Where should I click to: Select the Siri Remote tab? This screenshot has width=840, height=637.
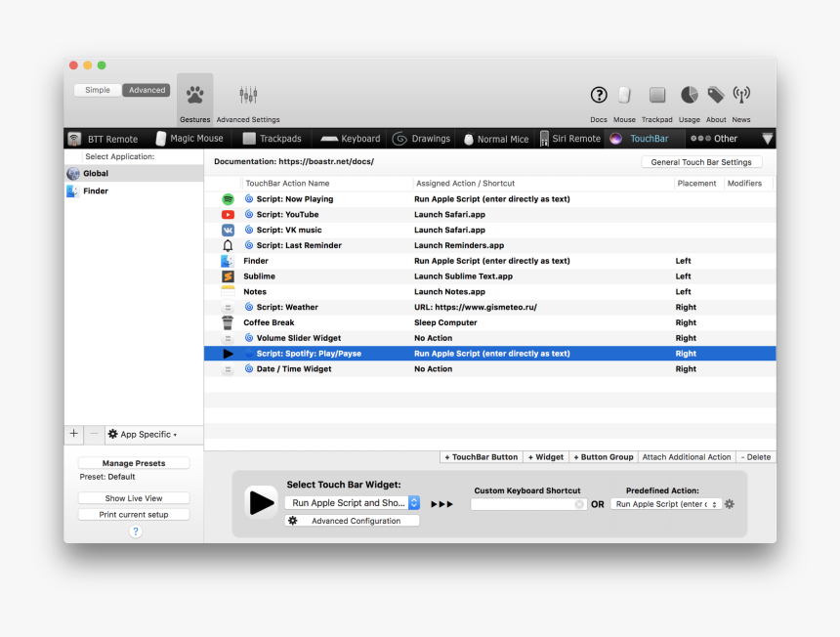point(570,139)
